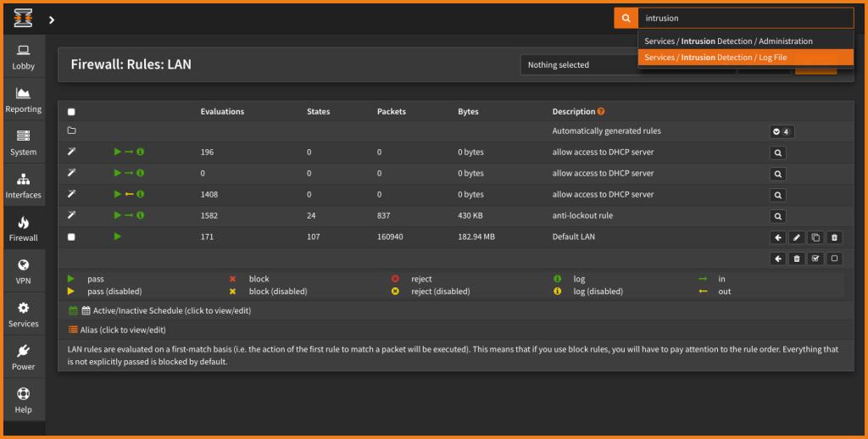Click the orange search magnifier icon

626,18
